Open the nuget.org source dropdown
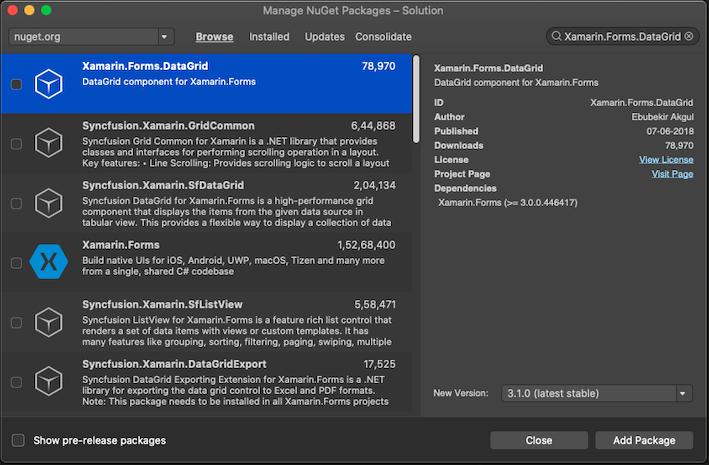Screen dimensions: 709x465 coord(91,37)
